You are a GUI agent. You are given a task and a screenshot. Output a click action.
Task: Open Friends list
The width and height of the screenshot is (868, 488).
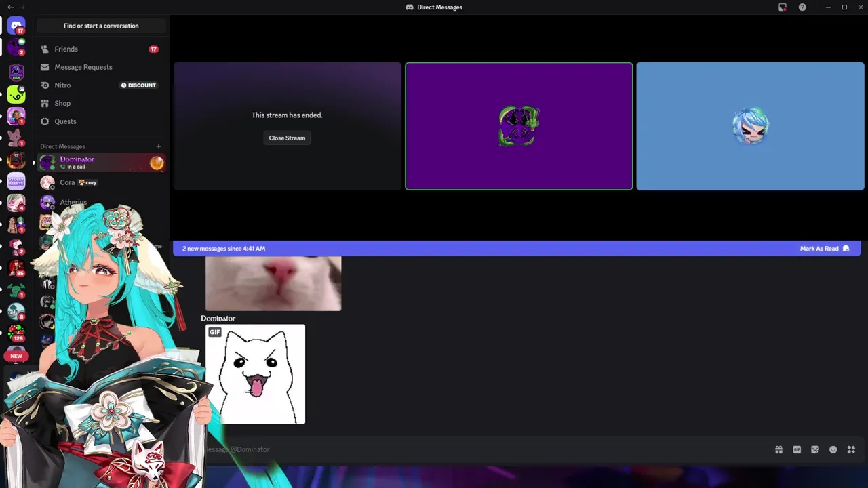coord(101,49)
